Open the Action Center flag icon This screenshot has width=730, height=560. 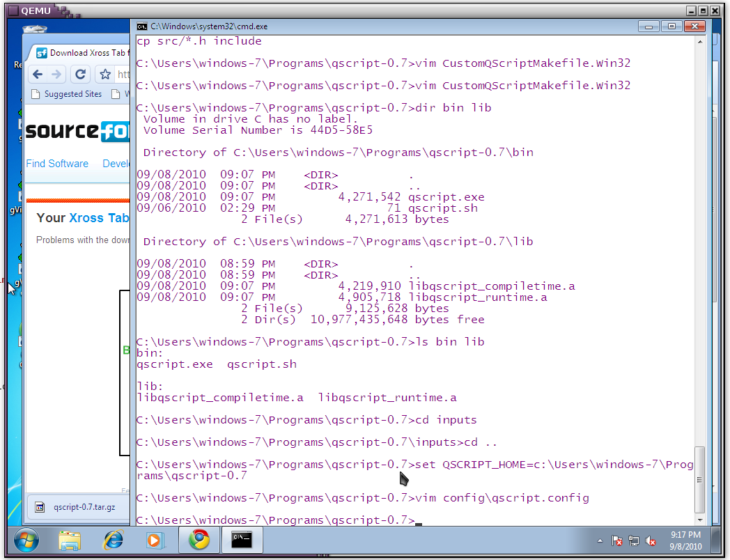[x=616, y=540]
